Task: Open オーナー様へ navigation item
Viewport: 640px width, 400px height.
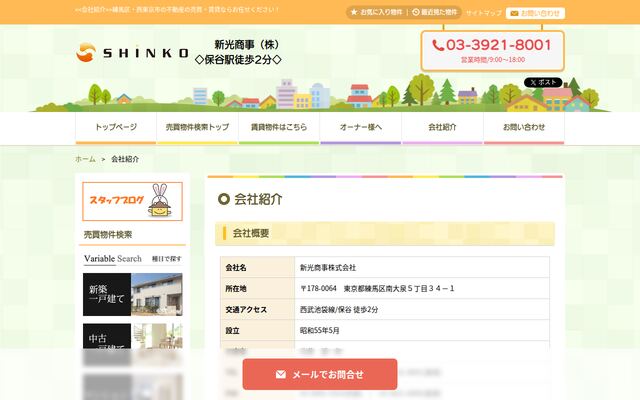Action: 361,127
